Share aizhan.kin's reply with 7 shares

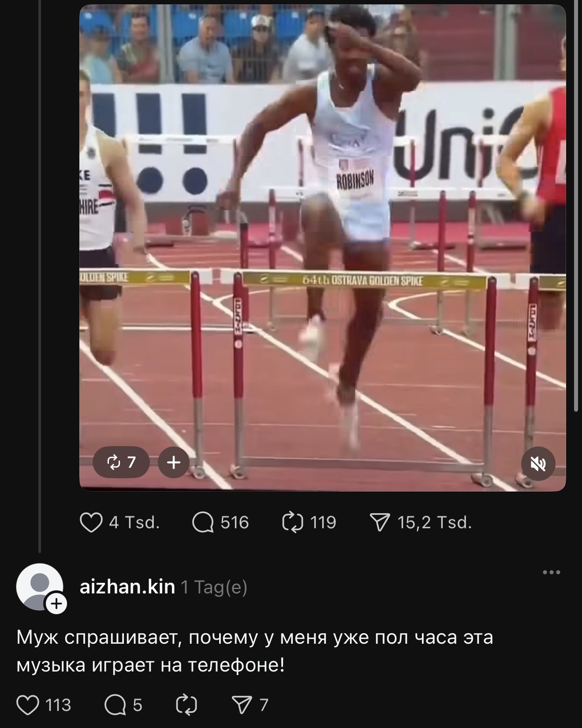250,705
